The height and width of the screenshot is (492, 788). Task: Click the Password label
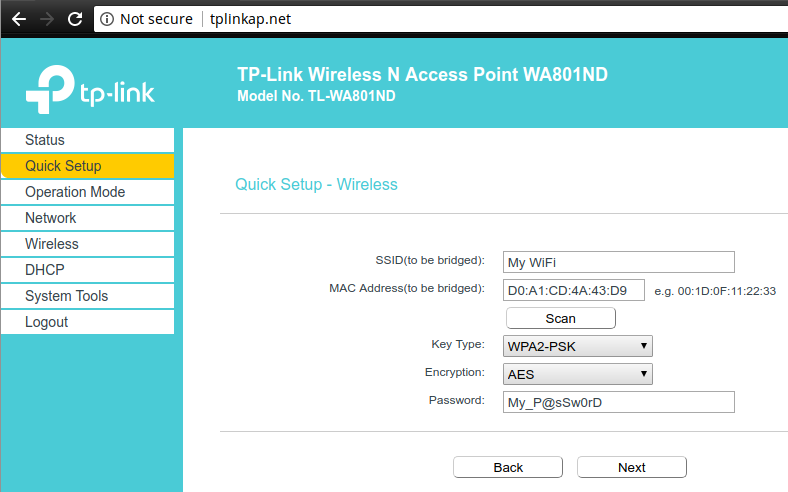[x=457, y=401]
